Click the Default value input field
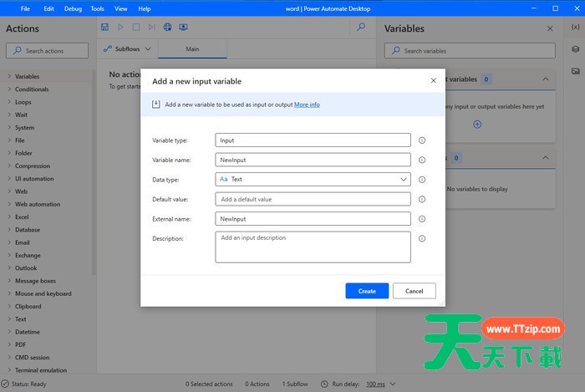The width and height of the screenshot is (585, 392). click(313, 199)
